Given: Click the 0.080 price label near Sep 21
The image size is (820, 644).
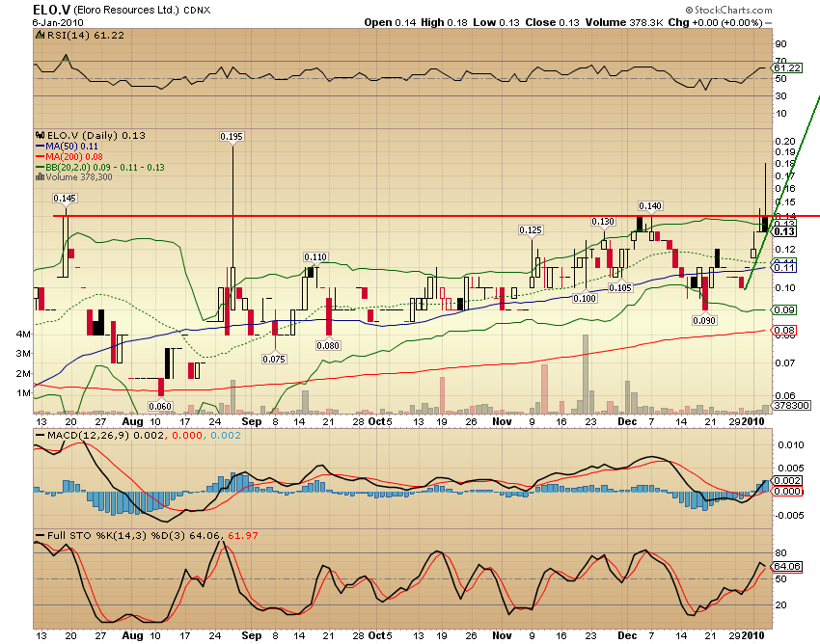Looking at the screenshot, I should tap(328, 345).
